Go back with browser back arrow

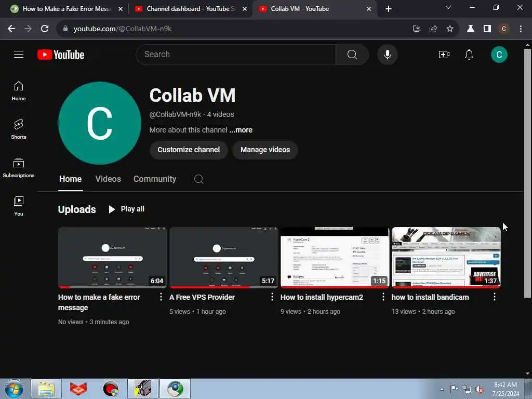pyautogui.click(x=11, y=29)
